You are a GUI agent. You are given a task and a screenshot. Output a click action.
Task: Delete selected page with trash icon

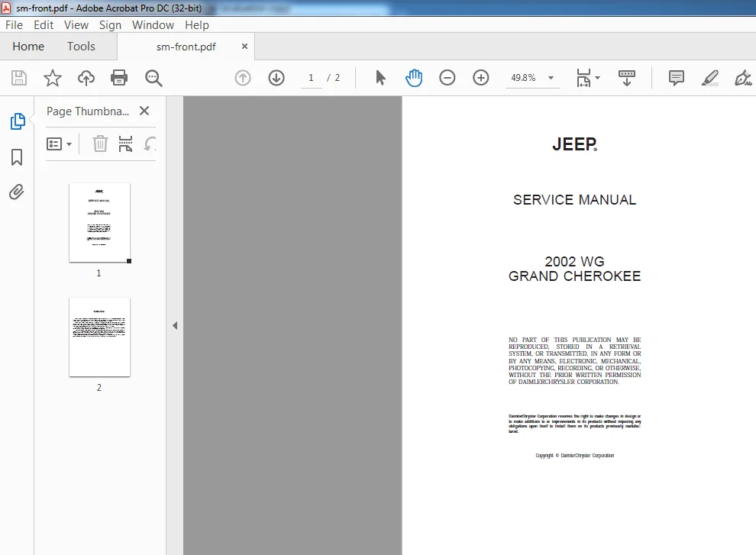(100, 144)
